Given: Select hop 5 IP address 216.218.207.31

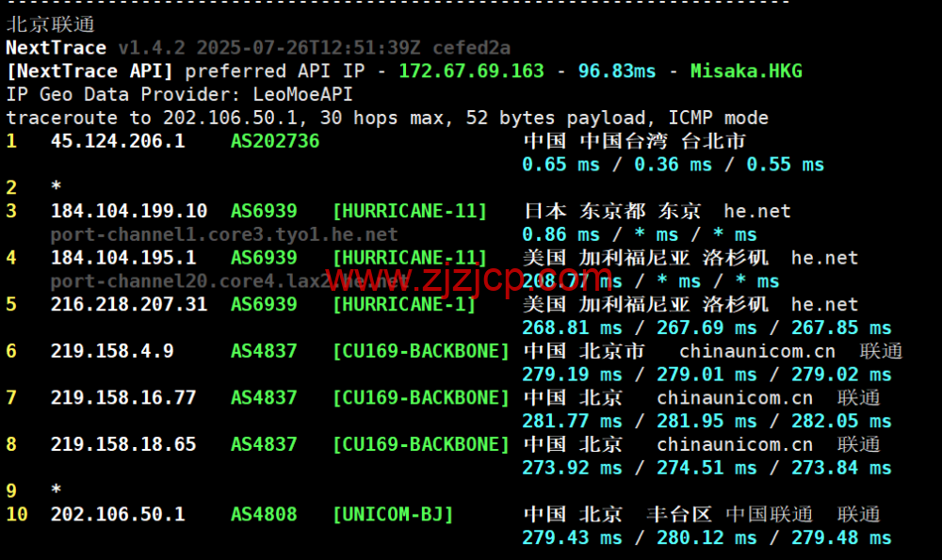Looking at the screenshot, I should [129, 304].
